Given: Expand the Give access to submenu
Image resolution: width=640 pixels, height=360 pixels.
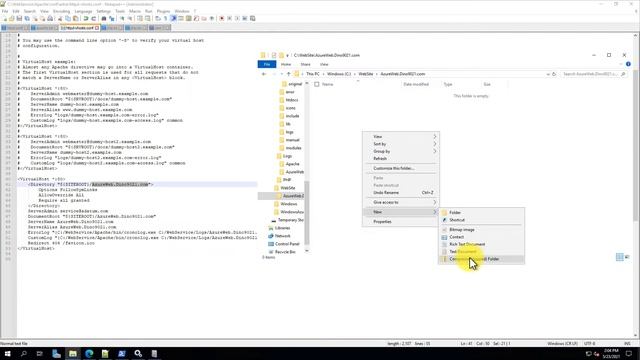Looking at the screenshot, I should pyautogui.click(x=401, y=202).
